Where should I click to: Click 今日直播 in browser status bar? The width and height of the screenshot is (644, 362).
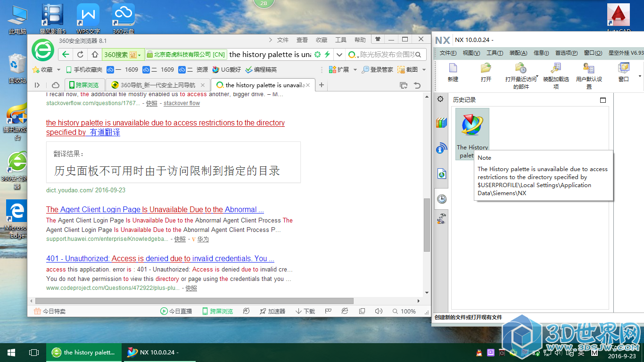[176, 311]
